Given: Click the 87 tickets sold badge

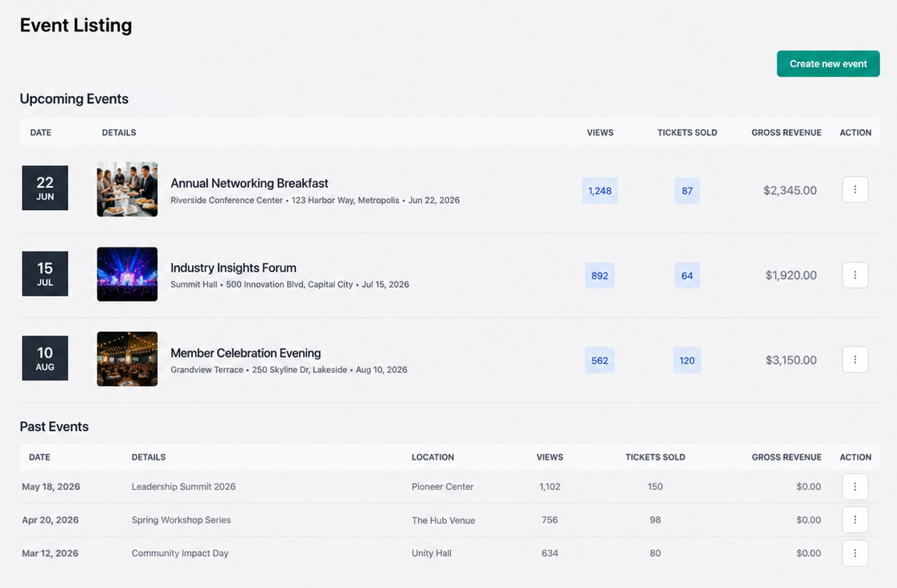Looking at the screenshot, I should click(687, 191).
